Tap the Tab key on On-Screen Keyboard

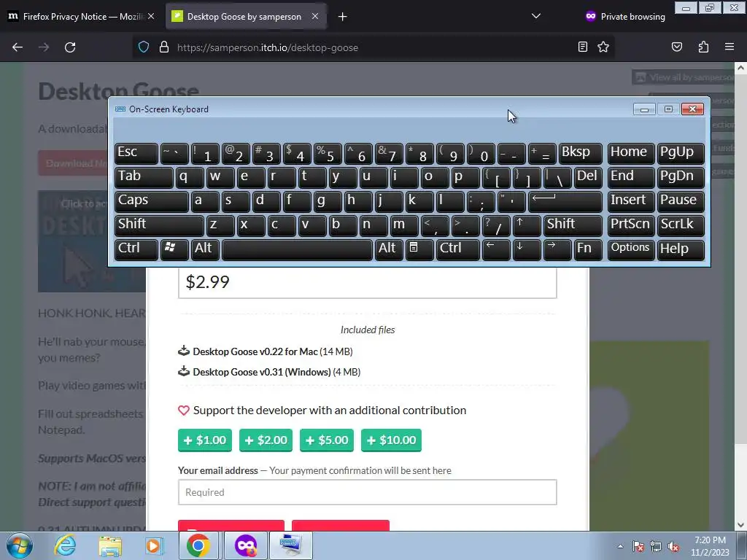[144, 176]
